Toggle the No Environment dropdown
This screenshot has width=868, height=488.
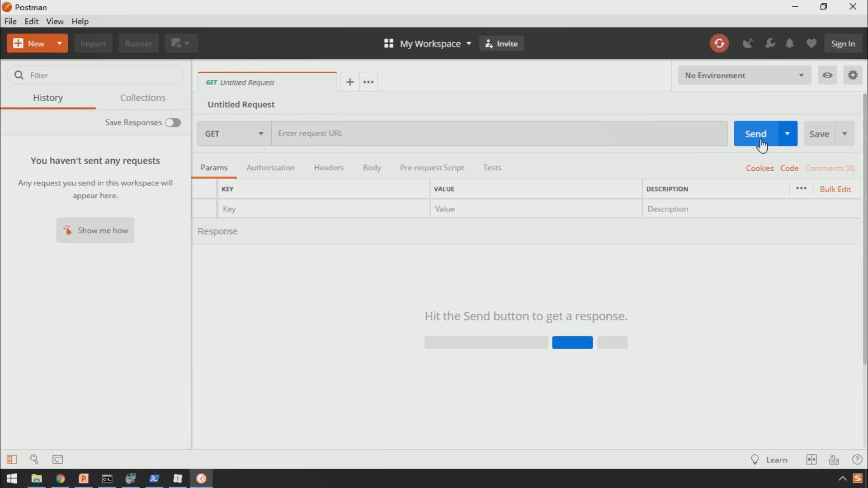[x=744, y=75]
